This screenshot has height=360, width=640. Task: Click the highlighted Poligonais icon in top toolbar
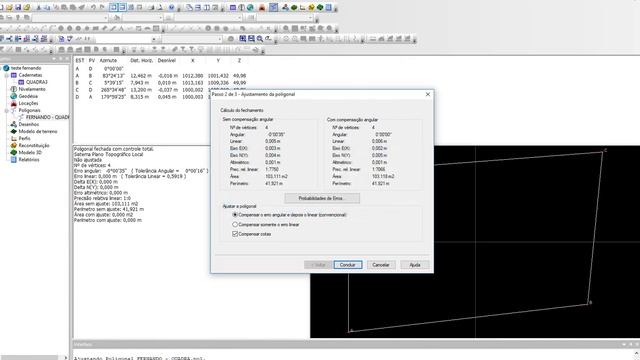[273, 7]
